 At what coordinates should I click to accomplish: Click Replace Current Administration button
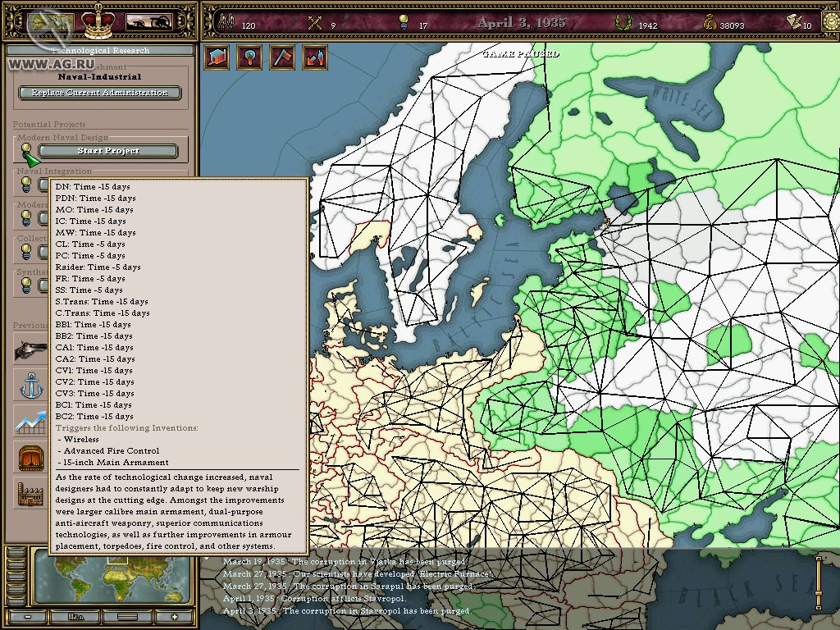[x=99, y=93]
